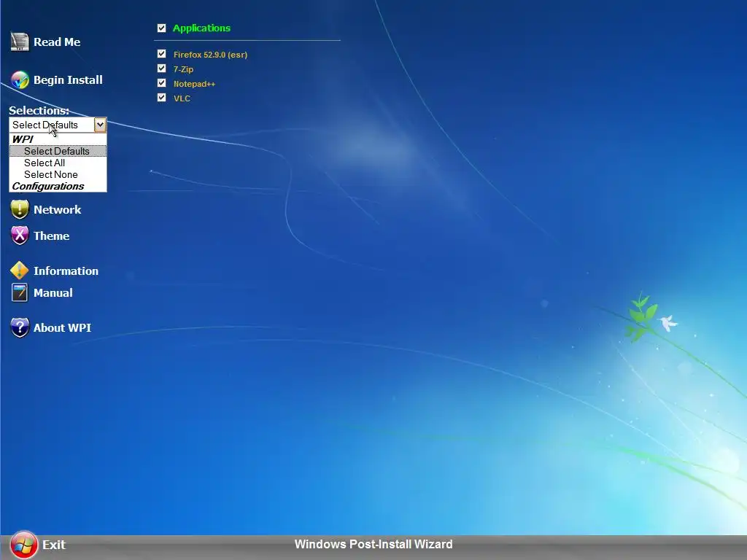Click the Windows Post-Install Wizard title
The image size is (747, 560).
(x=373, y=544)
